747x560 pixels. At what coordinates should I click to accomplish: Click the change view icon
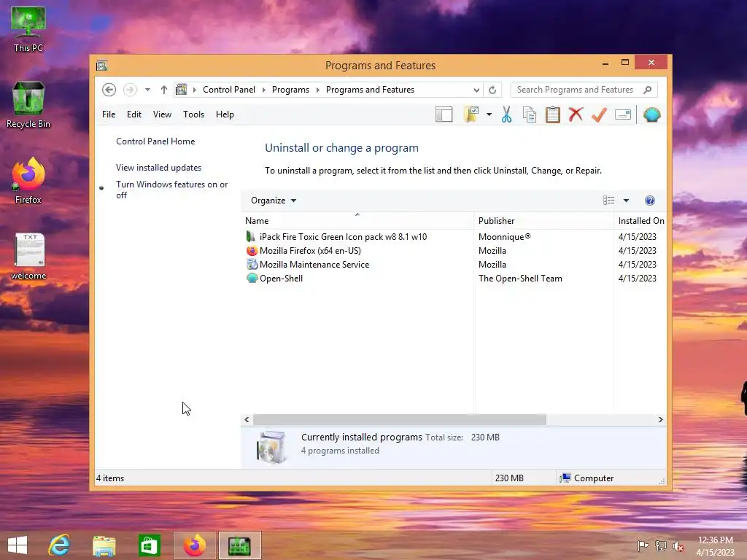coord(608,201)
